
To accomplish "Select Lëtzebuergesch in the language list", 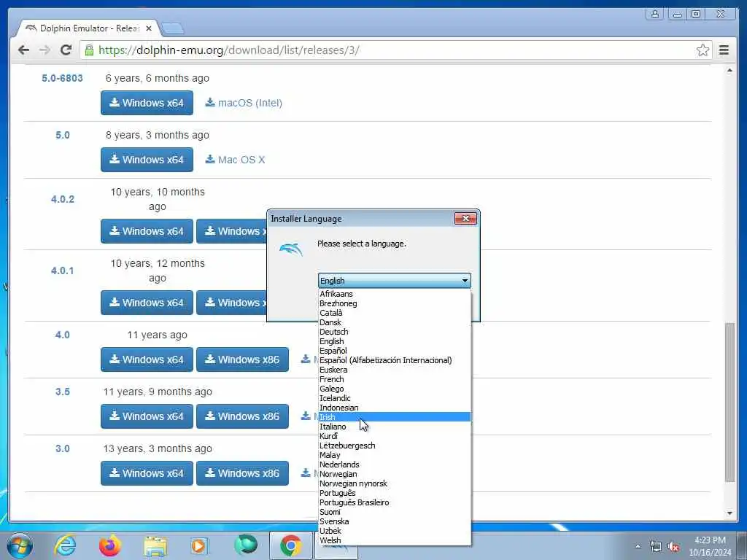I will coord(394,446).
